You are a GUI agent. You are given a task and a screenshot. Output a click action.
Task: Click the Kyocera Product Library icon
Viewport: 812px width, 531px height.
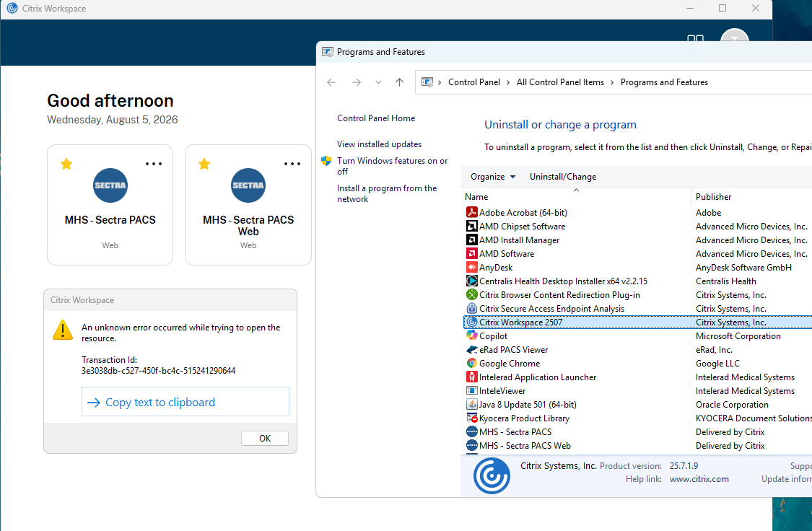[x=471, y=418]
